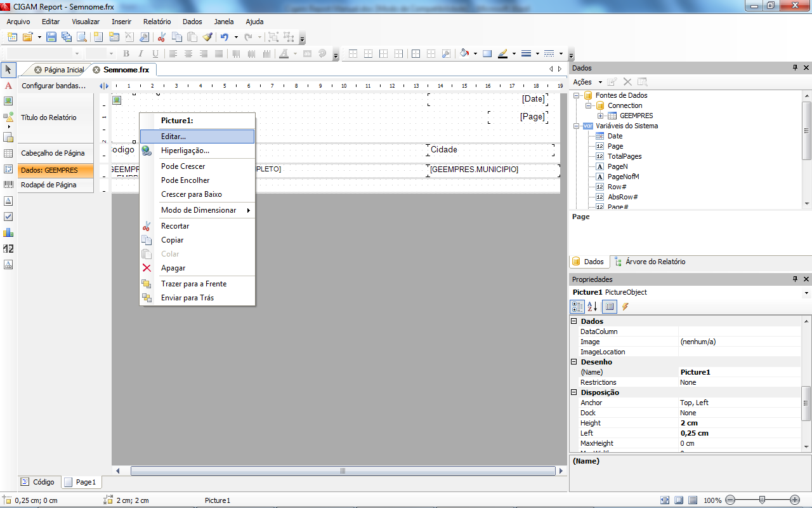Viewport: 812px width, 508px height.
Task: Select the Barcode object tool
Action: pyautogui.click(x=8, y=184)
